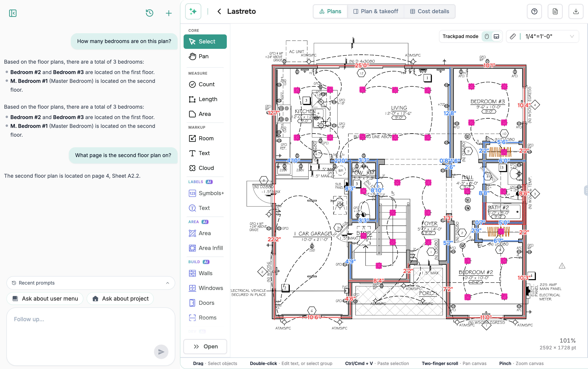Activate the Walls build tool
588x369 pixels.
pyautogui.click(x=205, y=273)
